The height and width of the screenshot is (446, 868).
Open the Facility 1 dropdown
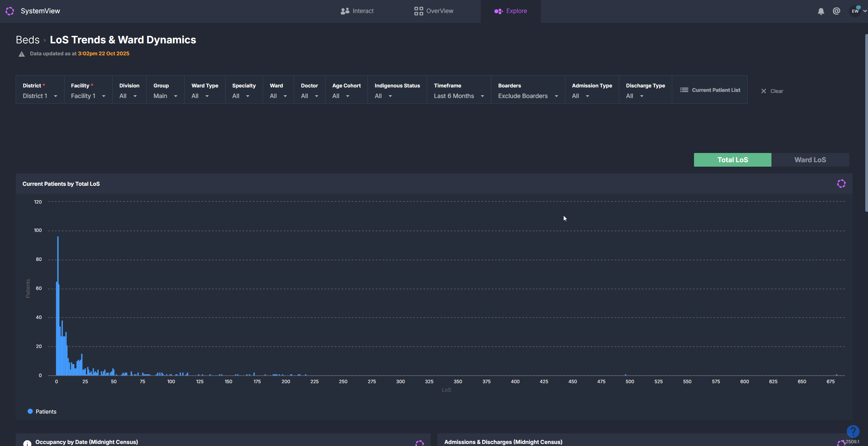coord(88,96)
